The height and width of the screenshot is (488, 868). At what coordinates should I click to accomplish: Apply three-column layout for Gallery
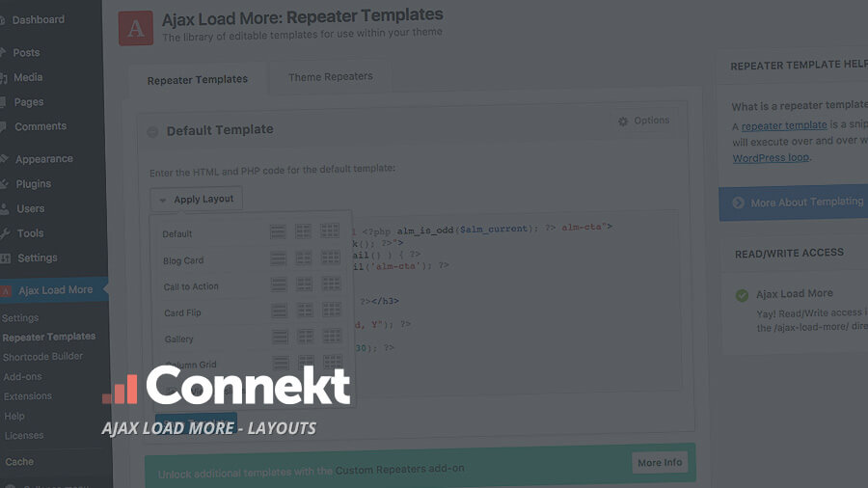[x=332, y=336]
